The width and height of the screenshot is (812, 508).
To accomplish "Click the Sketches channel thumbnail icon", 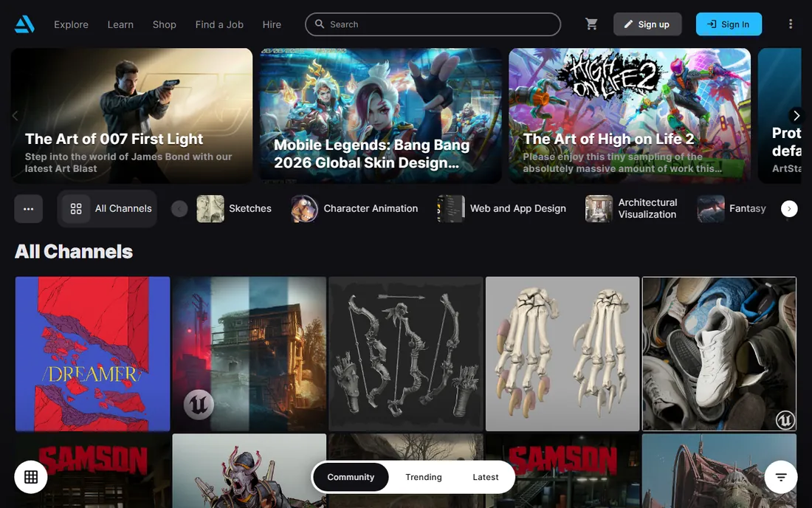I will [210, 209].
